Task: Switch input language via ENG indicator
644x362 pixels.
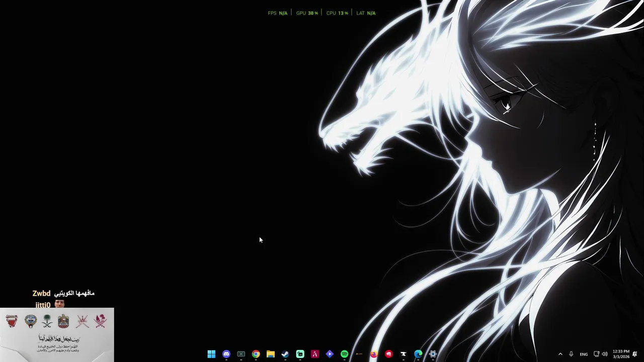Action: [x=584, y=354]
